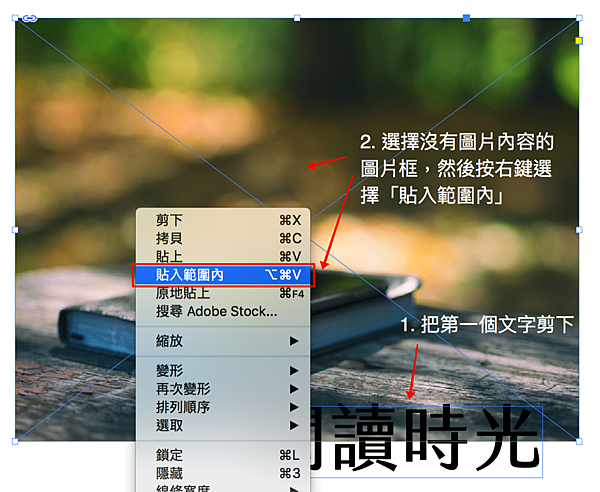The image size is (600, 492).
Task: Click the link icon on frame's top-left
Action: (x=29, y=18)
